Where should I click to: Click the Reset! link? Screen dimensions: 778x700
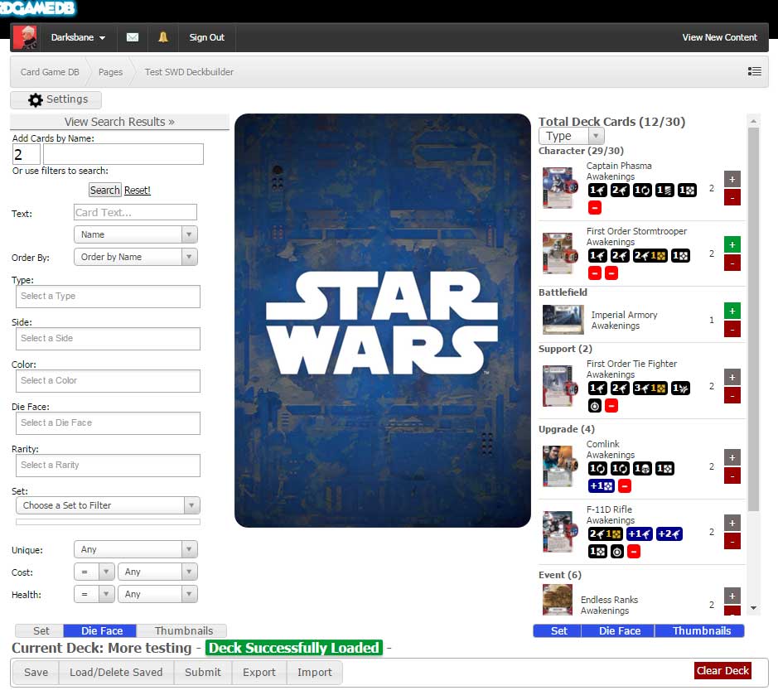[x=137, y=190]
